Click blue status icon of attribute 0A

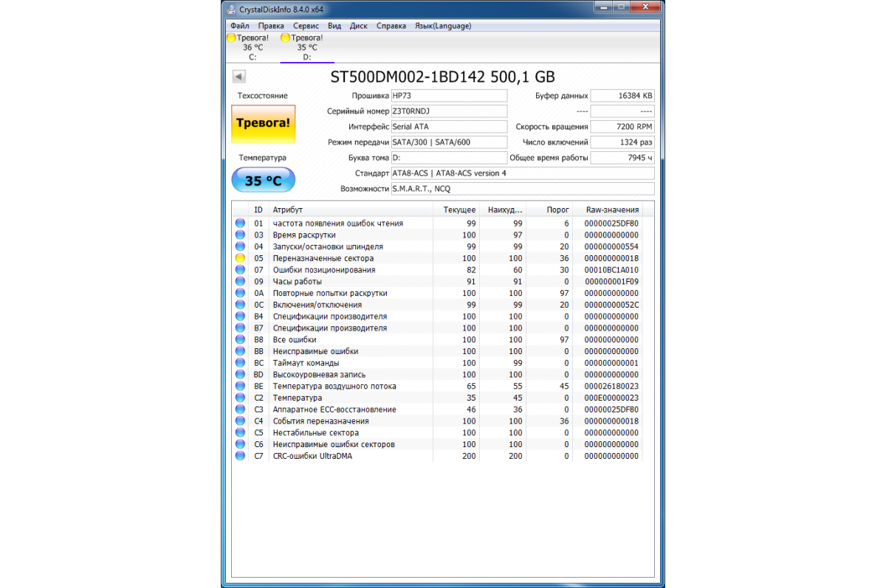[240, 293]
